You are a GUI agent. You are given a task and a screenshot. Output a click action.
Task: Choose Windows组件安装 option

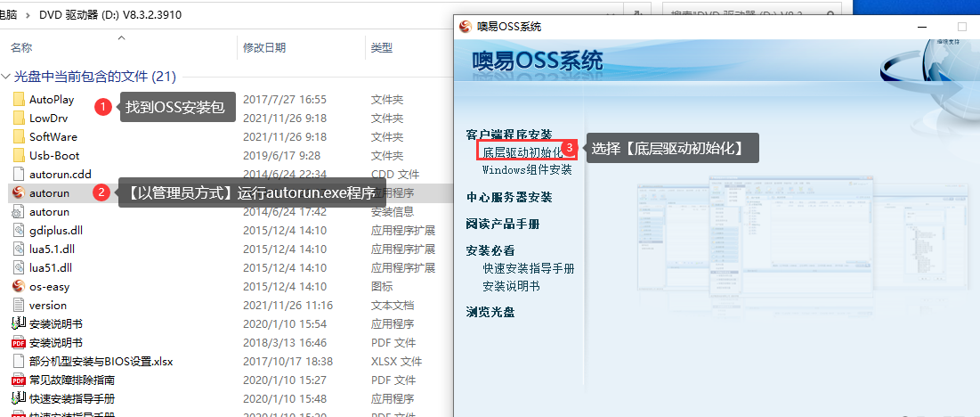click(527, 169)
